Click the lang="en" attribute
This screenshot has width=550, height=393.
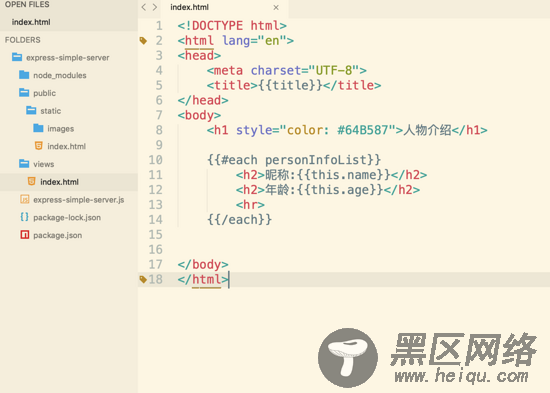point(255,41)
